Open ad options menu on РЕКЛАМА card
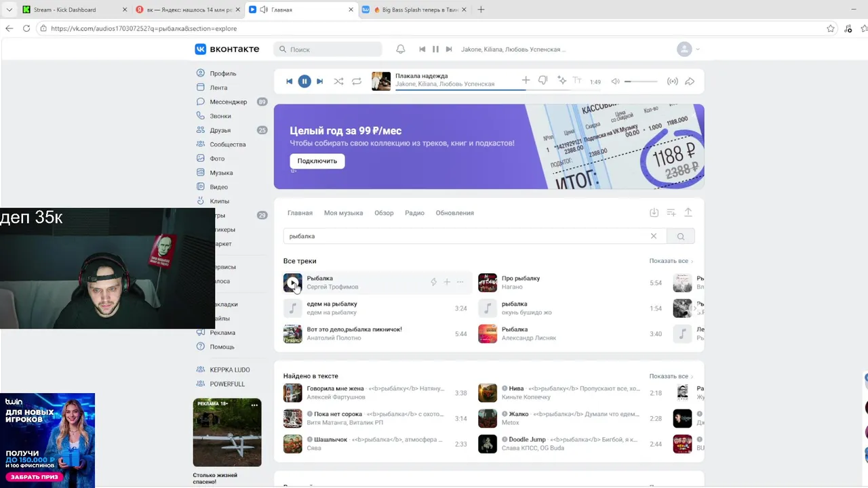 coord(254,405)
